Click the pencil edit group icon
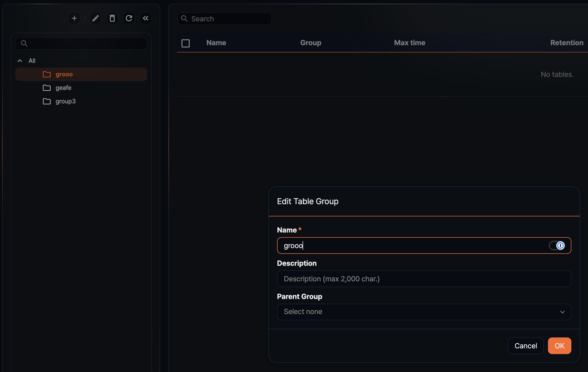The height and width of the screenshot is (372, 588). (95, 18)
